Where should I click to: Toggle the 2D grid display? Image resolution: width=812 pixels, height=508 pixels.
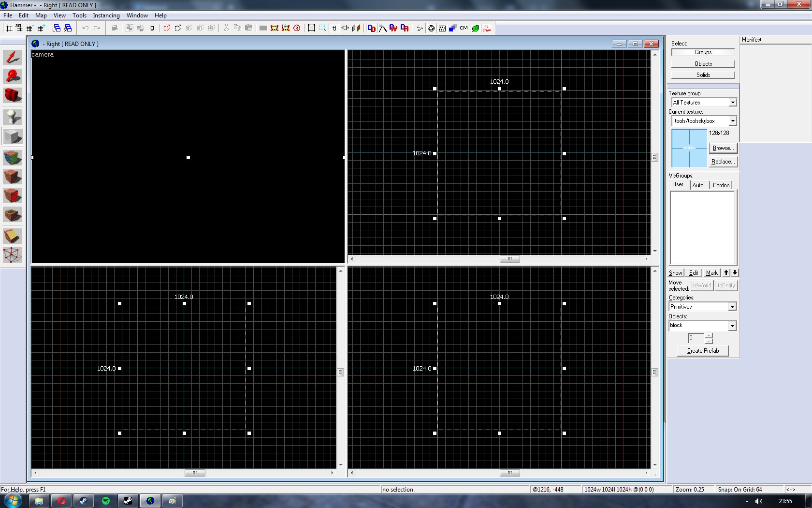tap(9, 28)
